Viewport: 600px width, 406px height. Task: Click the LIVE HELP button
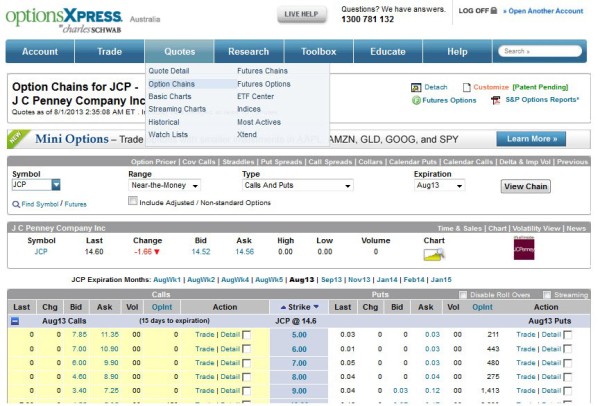click(302, 14)
